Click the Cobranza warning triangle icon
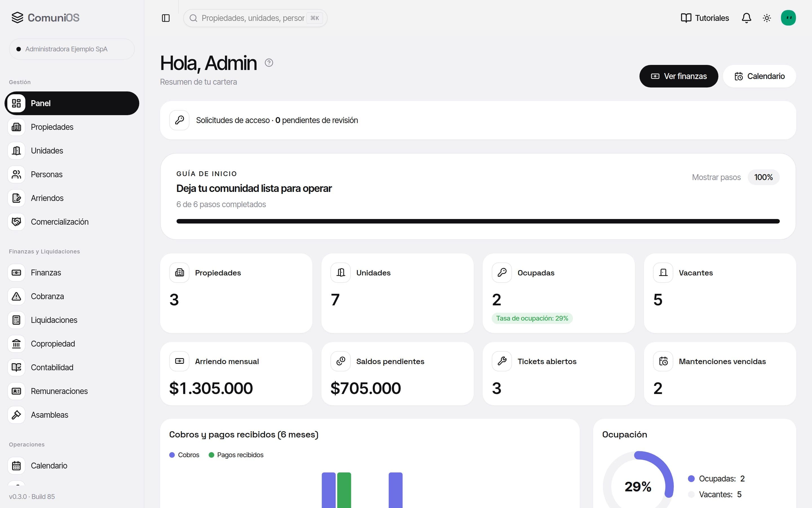 [16, 296]
